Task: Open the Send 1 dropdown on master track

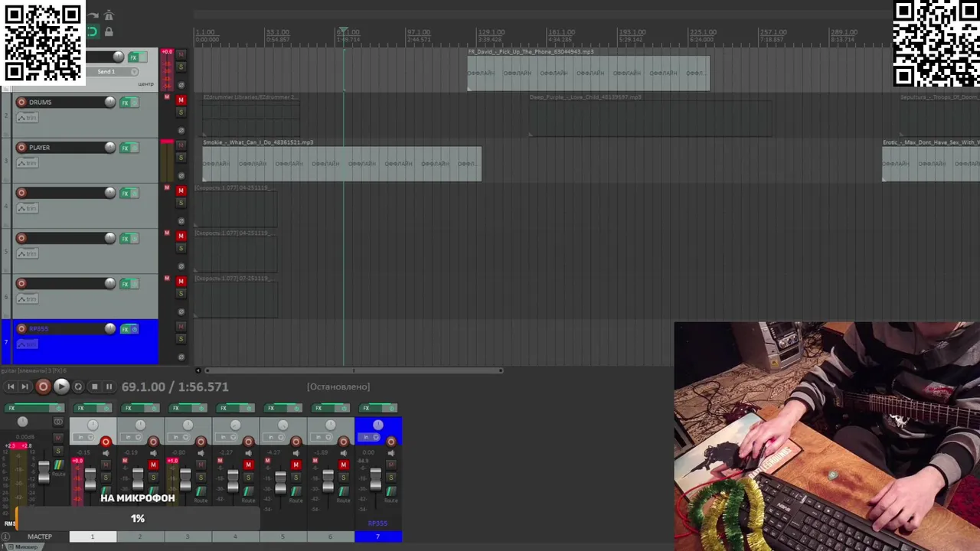Action: (112, 72)
